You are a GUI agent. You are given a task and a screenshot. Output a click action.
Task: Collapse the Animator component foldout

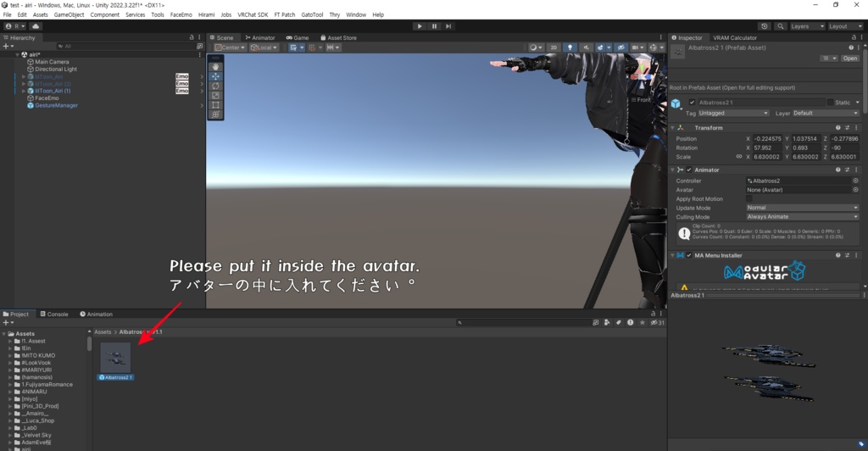click(x=673, y=170)
